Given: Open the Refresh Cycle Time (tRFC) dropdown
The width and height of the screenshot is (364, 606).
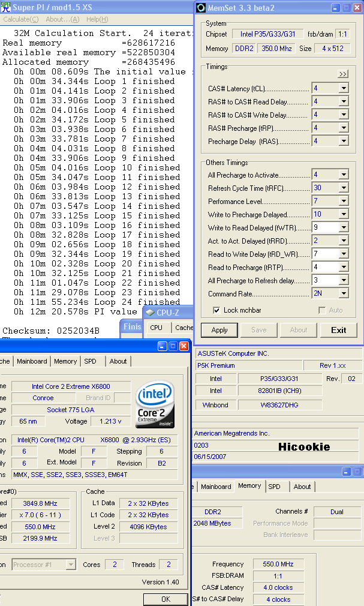Looking at the screenshot, I should click(344, 188).
